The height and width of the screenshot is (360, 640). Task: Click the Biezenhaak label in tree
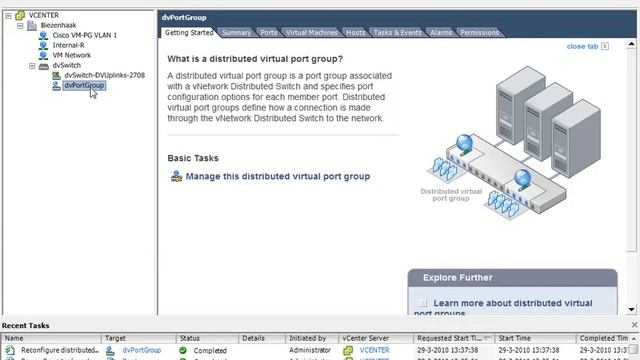58,25
